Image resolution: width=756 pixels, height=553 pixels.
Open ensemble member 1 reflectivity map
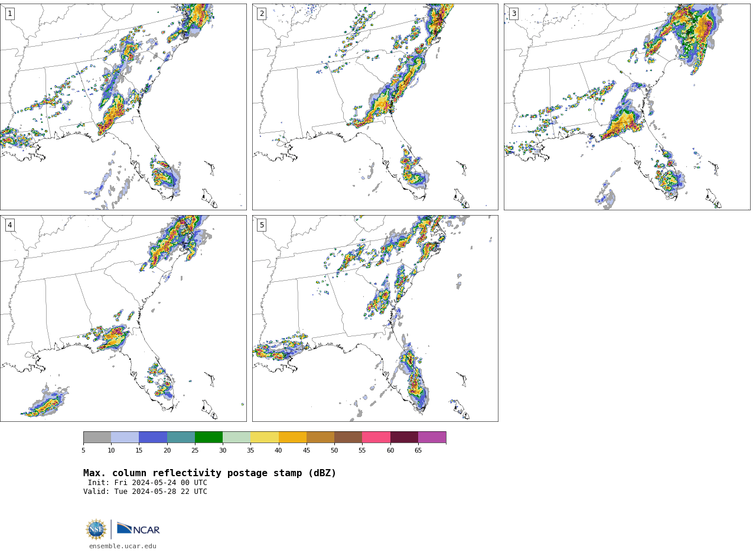(123, 107)
